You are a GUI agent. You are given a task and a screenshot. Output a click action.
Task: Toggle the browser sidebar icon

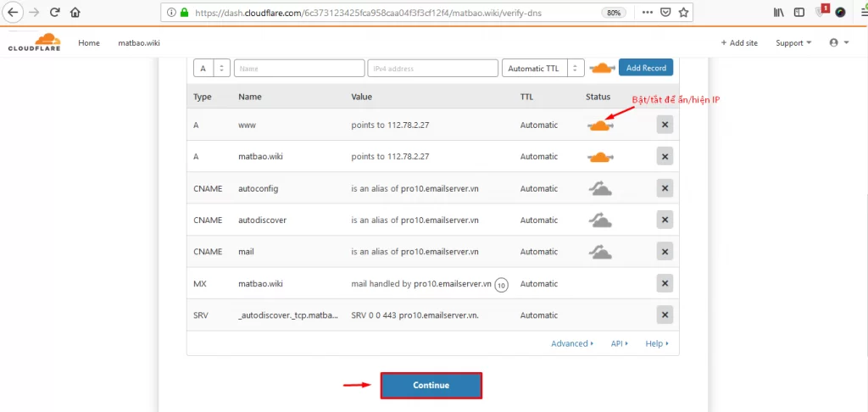click(x=798, y=12)
